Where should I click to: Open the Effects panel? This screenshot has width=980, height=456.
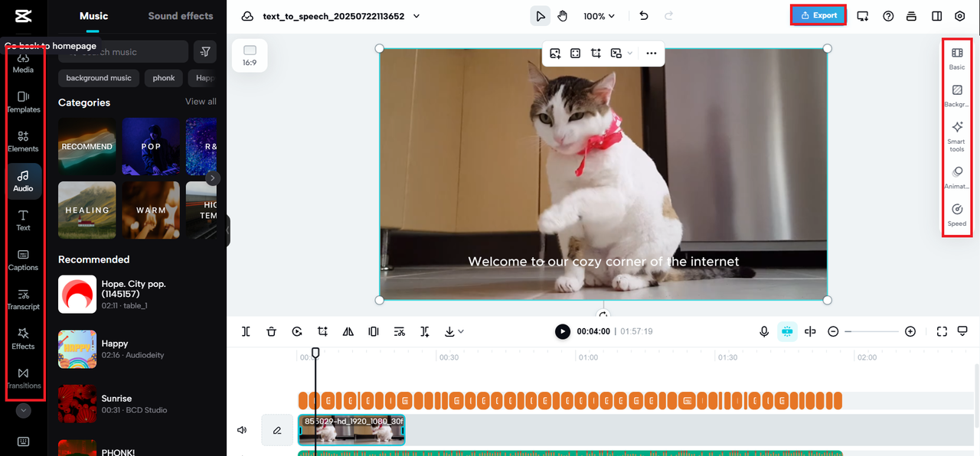pyautogui.click(x=23, y=340)
